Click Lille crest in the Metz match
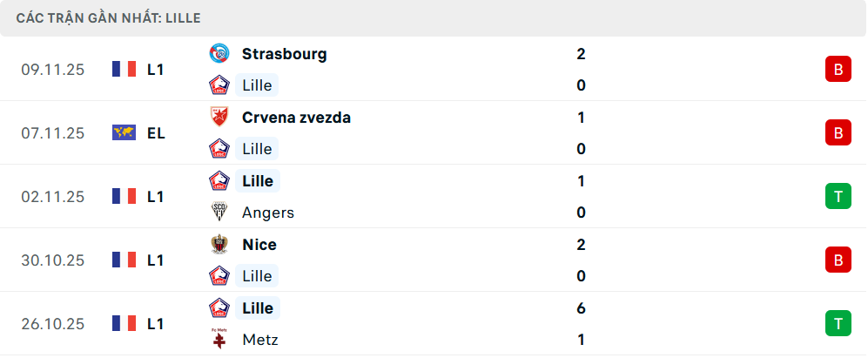 [218, 308]
